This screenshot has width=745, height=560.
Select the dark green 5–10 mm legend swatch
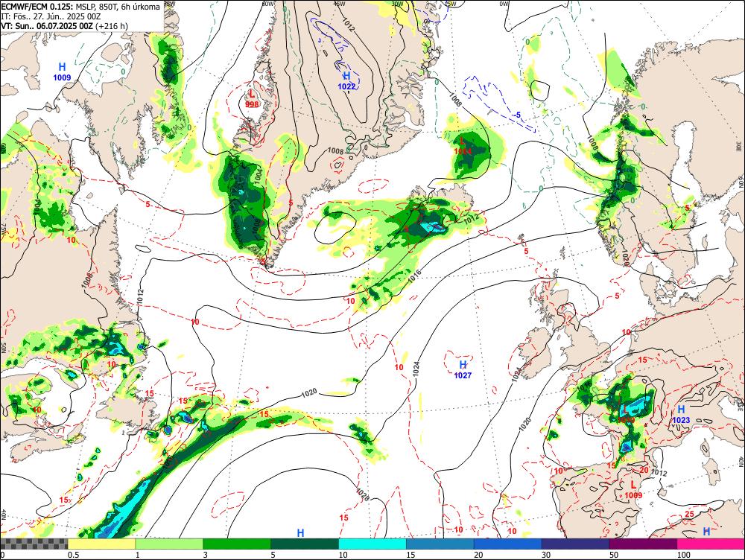(305, 544)
